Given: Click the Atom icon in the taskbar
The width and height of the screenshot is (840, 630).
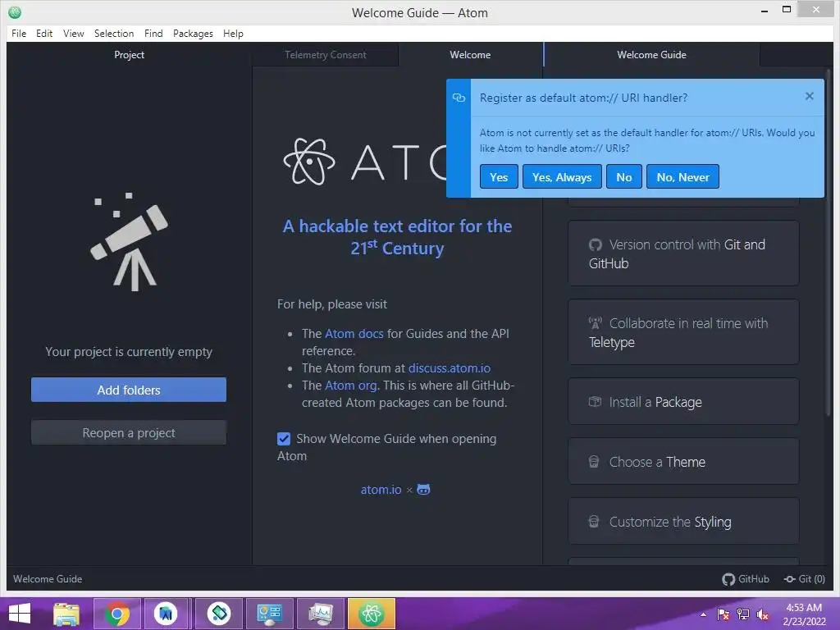Looking at the screenshot, I should (372, 614).
